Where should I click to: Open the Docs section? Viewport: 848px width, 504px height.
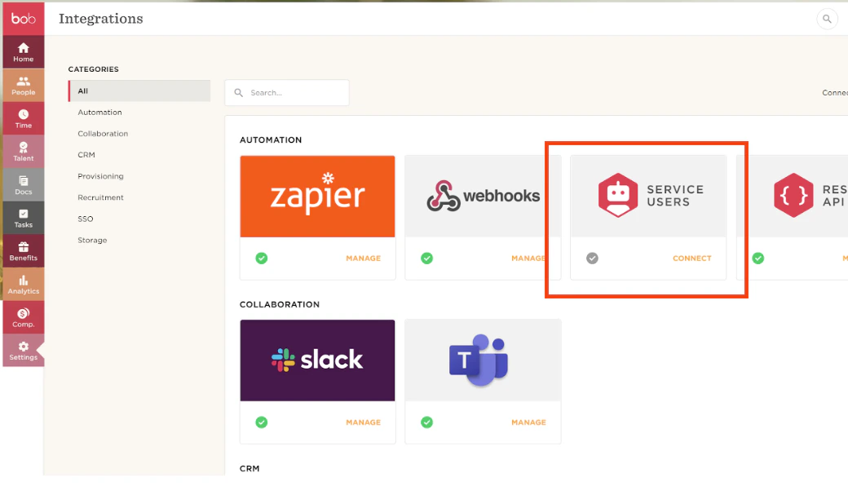click(x=24, y=185)
